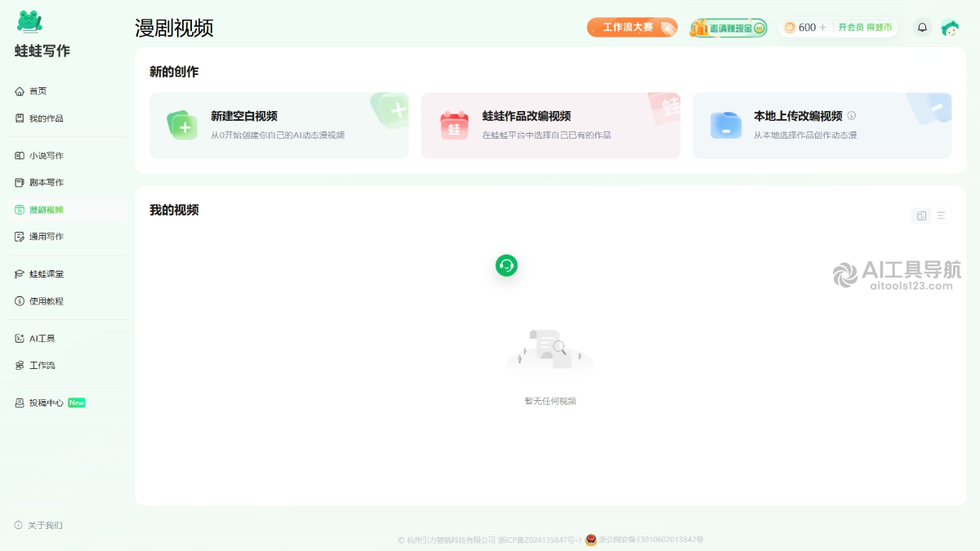Click 开会员 得蛙币 link
980x551 pixels.
pos(865,28)
